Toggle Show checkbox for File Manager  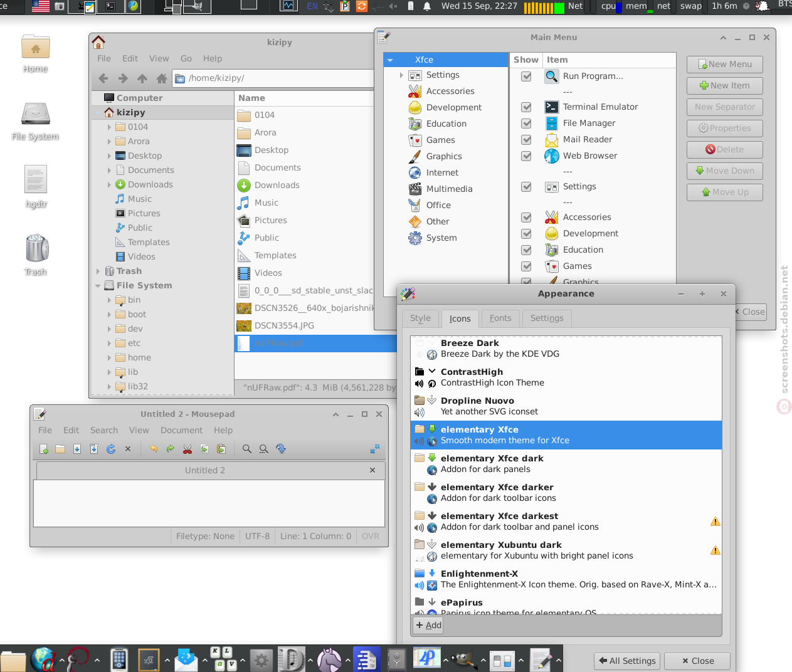pyautogui.click(x=527, y=123)
